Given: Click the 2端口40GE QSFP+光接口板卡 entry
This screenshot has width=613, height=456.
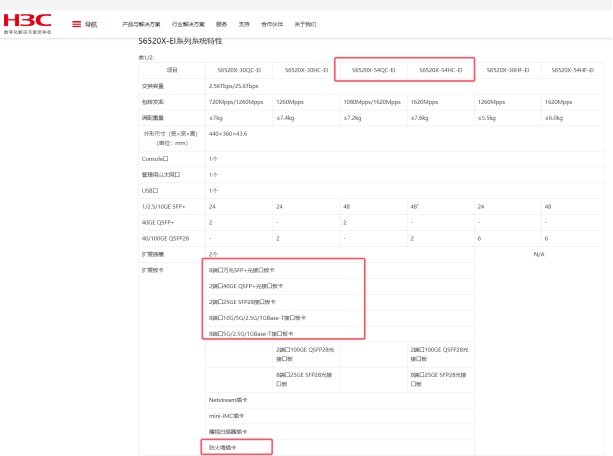Looking at the screenshot, I should (246, 285).
